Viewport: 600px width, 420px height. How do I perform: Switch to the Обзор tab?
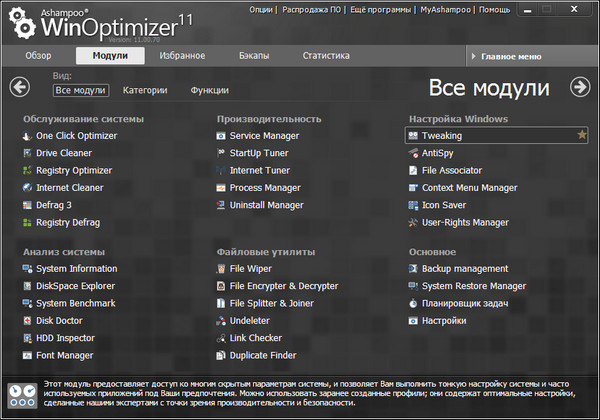click(x=38, y=56)
